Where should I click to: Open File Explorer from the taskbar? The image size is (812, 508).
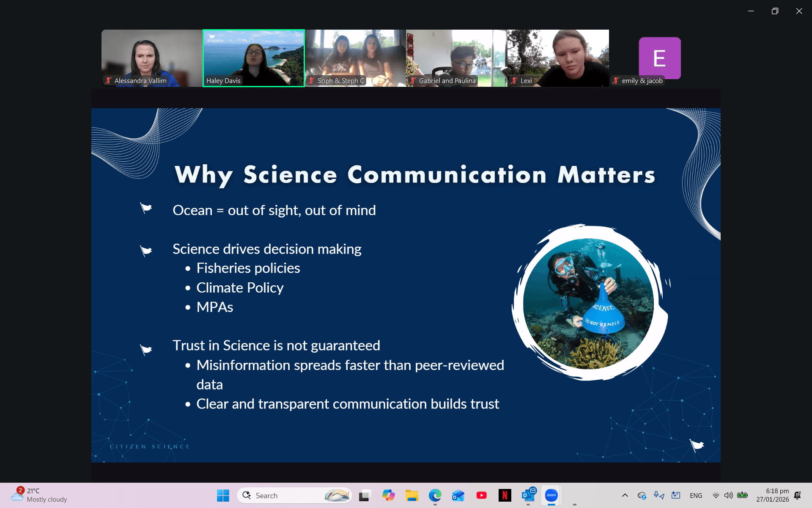(411, 495)
